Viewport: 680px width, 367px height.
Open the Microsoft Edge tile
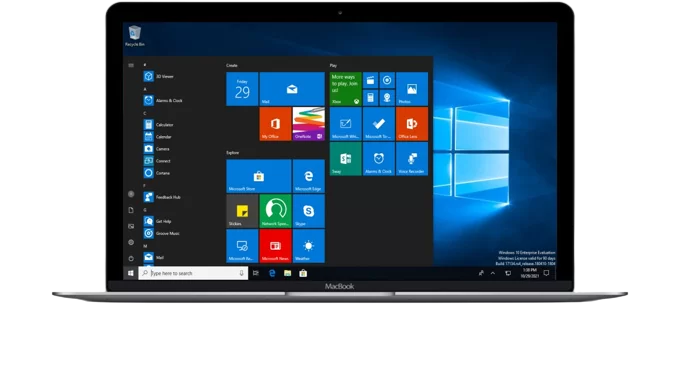click(308, 176)
